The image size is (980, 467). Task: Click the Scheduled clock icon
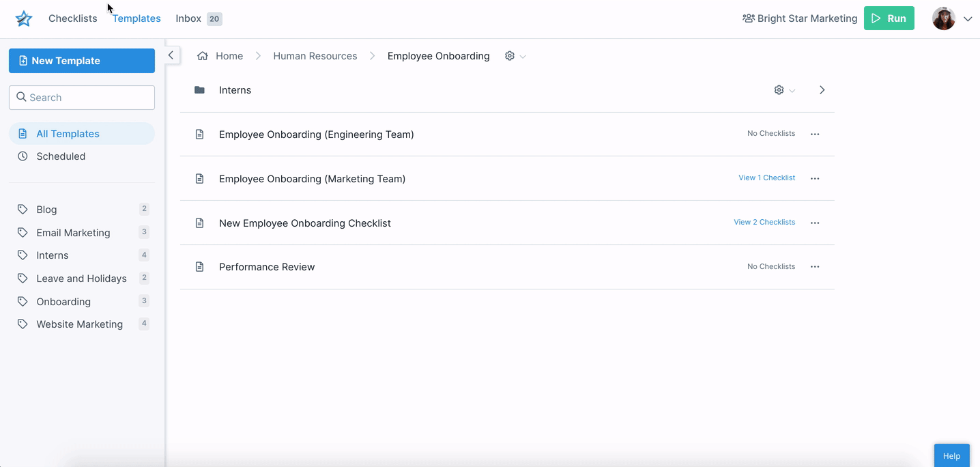[23, 156]
